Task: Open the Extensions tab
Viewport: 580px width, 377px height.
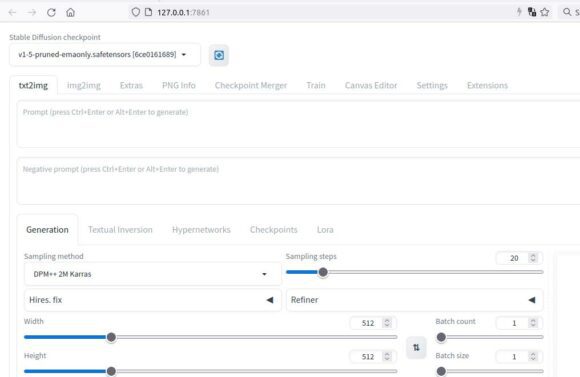Action: pos(487,85)
